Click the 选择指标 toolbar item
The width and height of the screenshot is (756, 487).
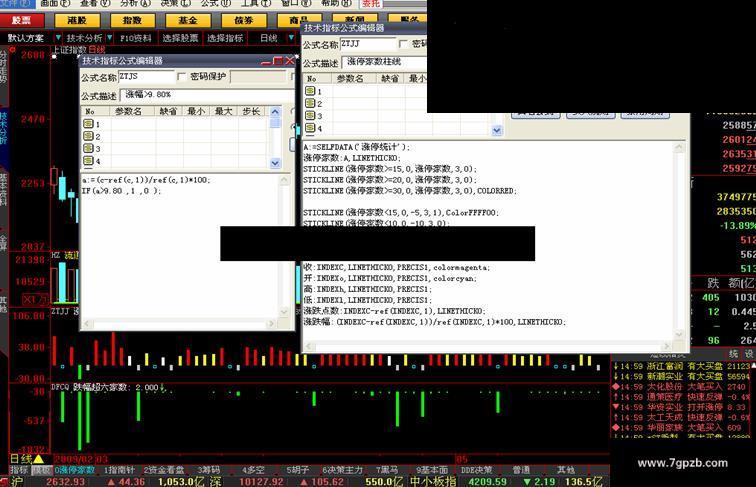pyautogui.click(x=225, y=38)
